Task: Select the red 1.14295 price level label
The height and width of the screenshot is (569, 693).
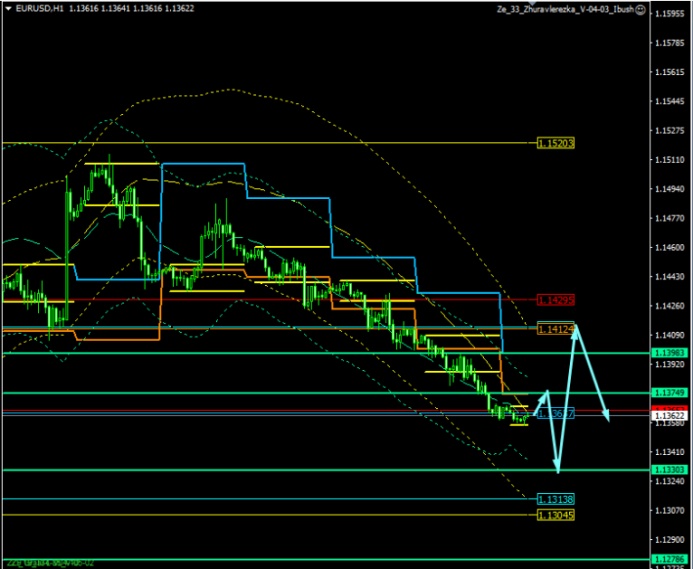Action: coord(556,299)
